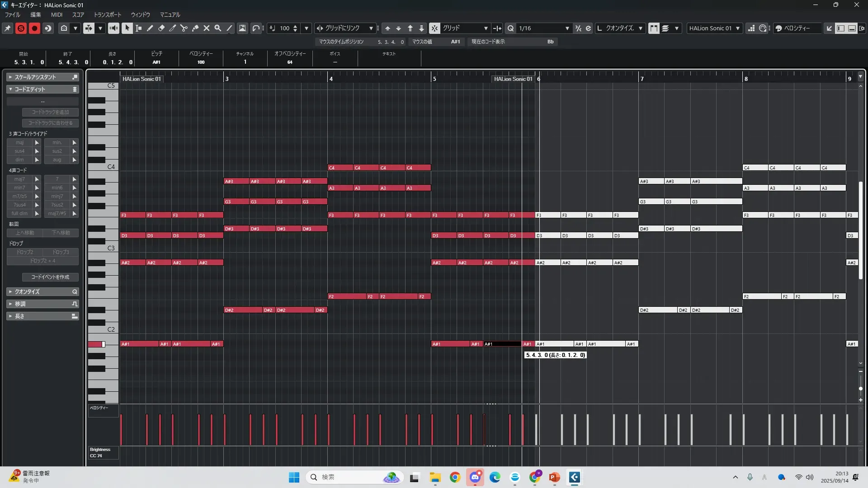Select the Mute X tool
The height and width of the screenshot is (488, 868).
coord(207,28)
